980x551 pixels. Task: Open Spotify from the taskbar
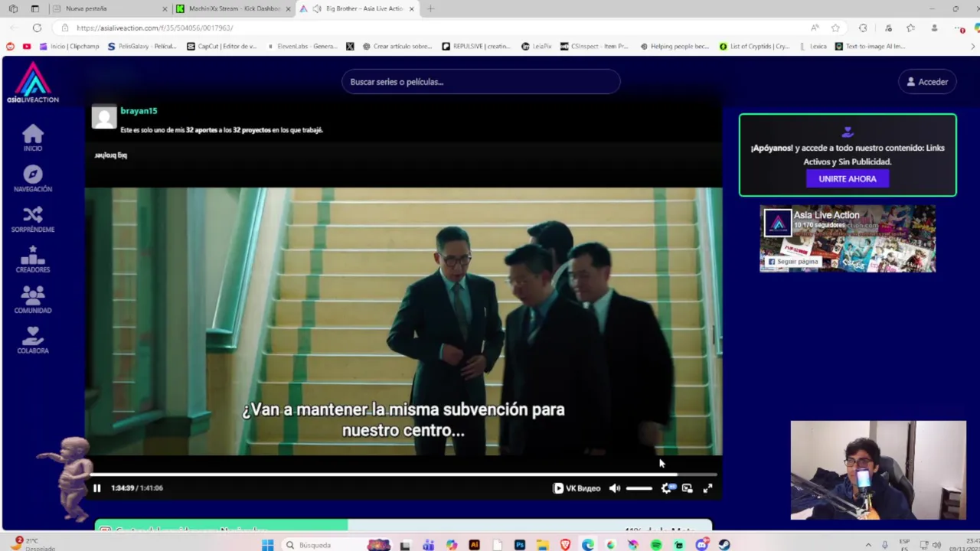(x=656, y=545)
